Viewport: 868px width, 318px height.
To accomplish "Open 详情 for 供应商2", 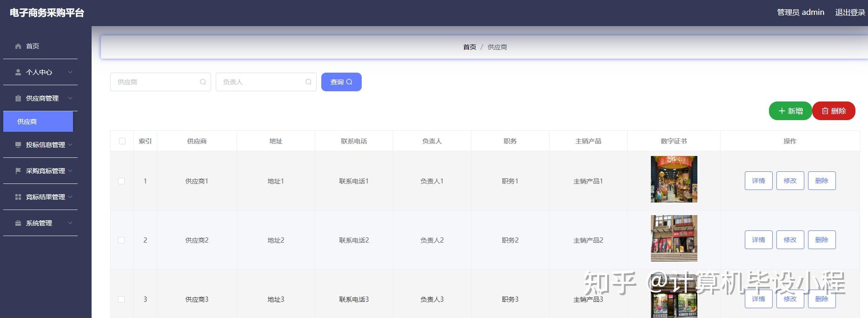I will (x=759, y=240).
